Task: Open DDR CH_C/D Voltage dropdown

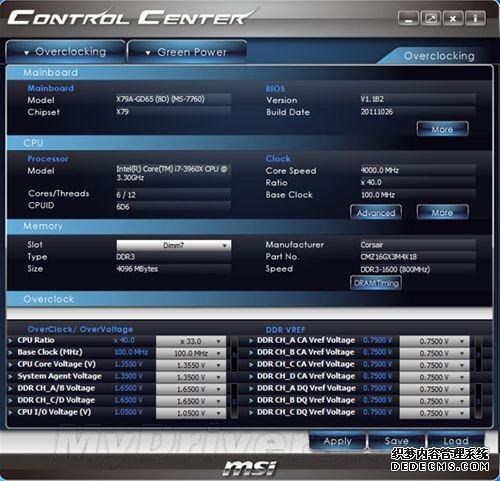Action: click(x=191, y=401)
